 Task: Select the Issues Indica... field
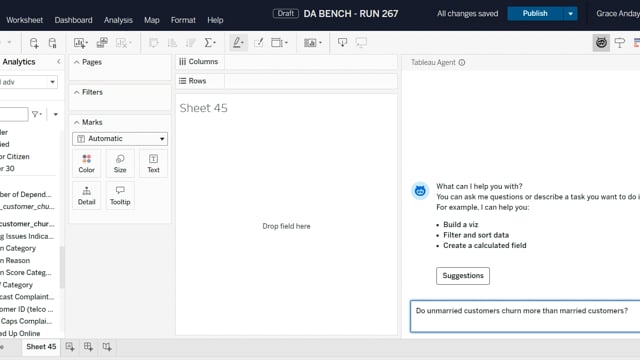(x=27, y=236)
